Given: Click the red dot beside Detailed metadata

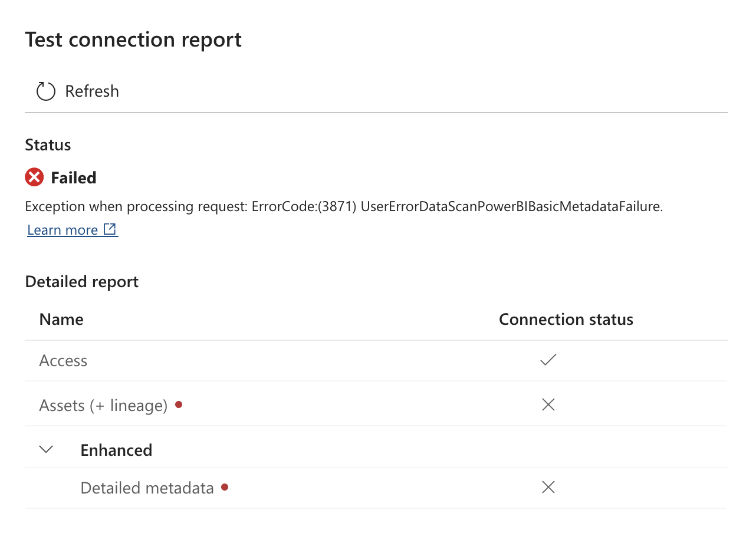Looking at the screenshot, I should [x=225, y=487].
